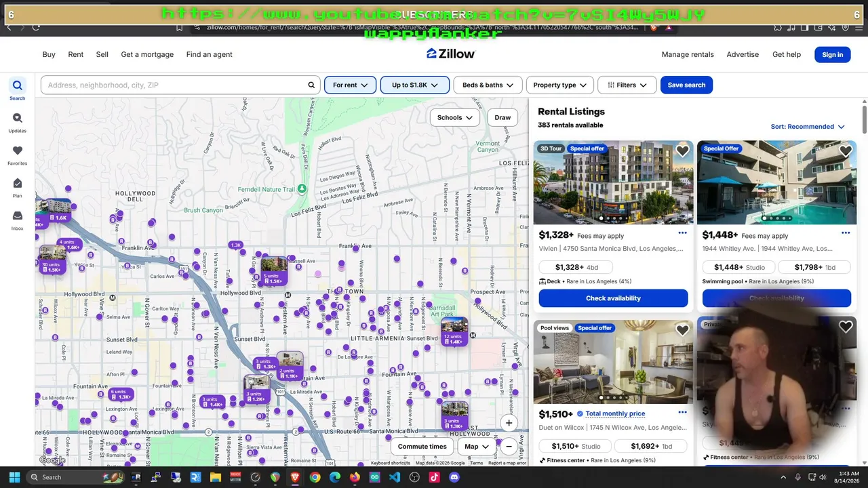868x488 pixels.
Task: Select the 3 units 1.2K+ map marker
Action: [x=256, y=390]
